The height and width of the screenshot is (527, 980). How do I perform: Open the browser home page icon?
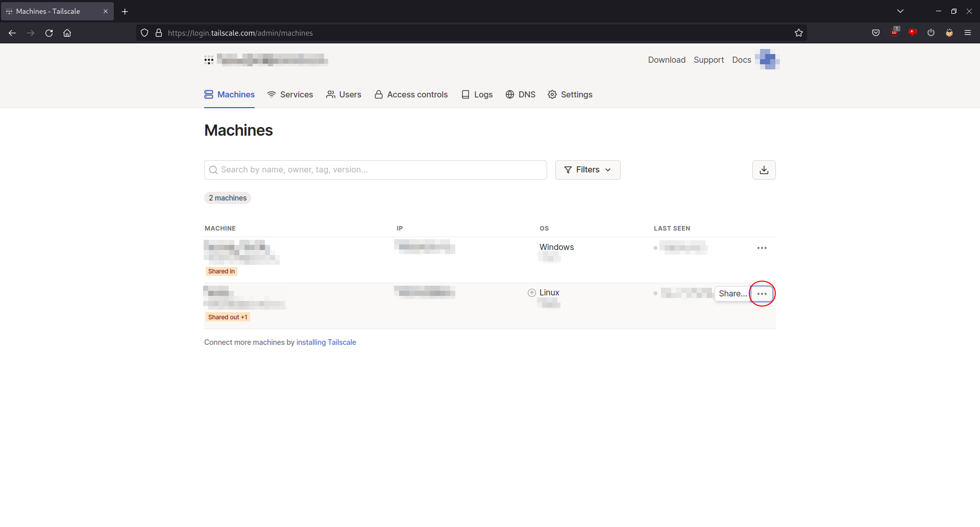67,33
